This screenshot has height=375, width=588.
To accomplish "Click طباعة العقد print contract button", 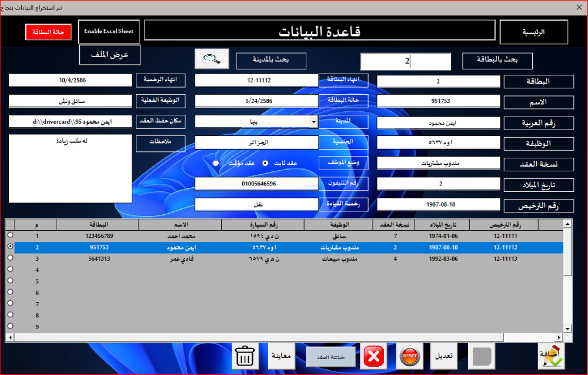I will click(x=331, y=357).
